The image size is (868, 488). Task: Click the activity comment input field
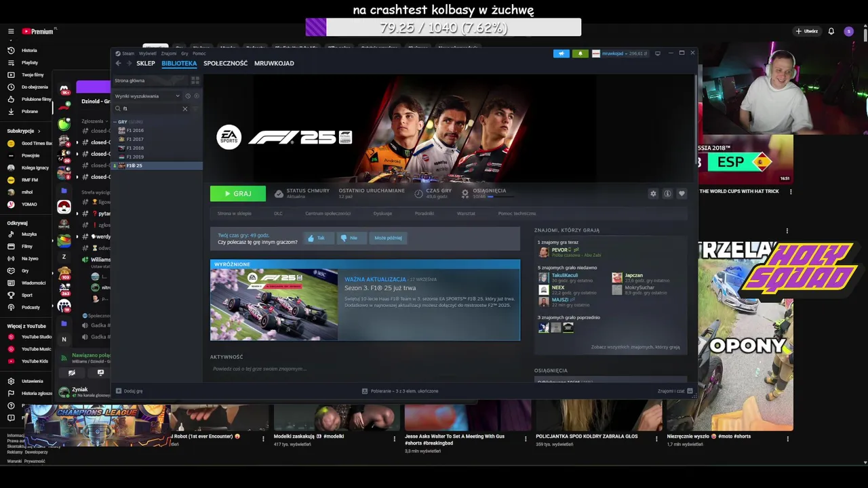point(365,369)
